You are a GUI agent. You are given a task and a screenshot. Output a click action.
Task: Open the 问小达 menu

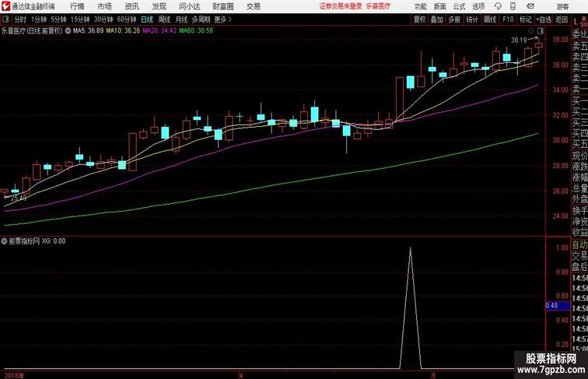click(189, 6)
